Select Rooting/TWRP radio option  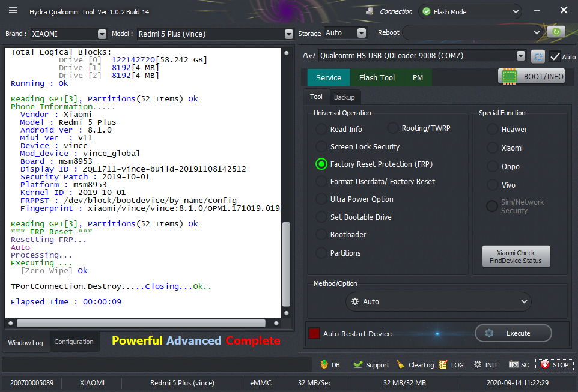393,128
